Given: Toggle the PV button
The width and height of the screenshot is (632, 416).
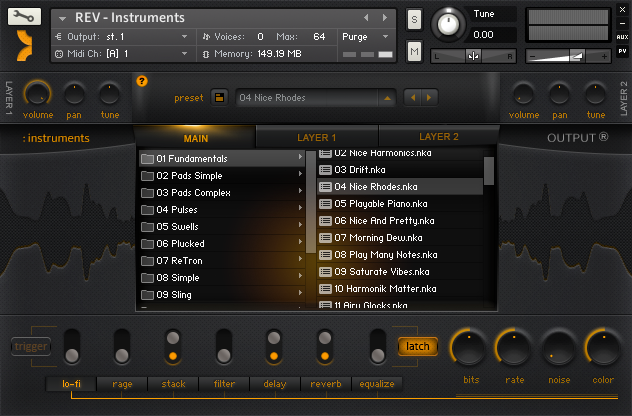Looking at the screenshot, I should pyautogui.click(x=622, y=51).
